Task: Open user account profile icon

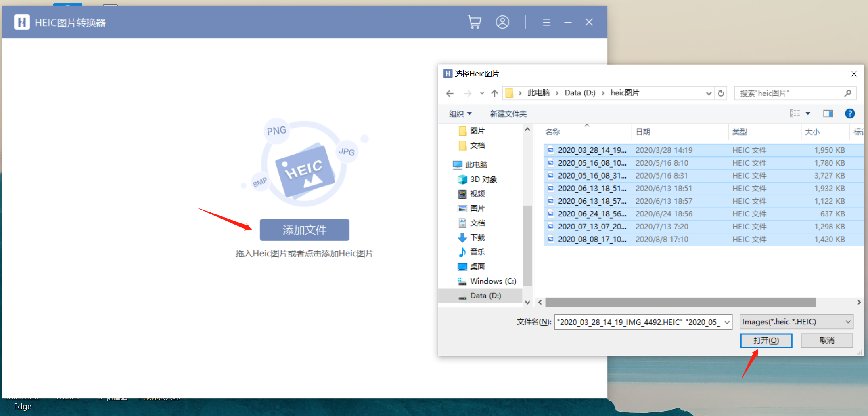Action: tap(502, 22)
